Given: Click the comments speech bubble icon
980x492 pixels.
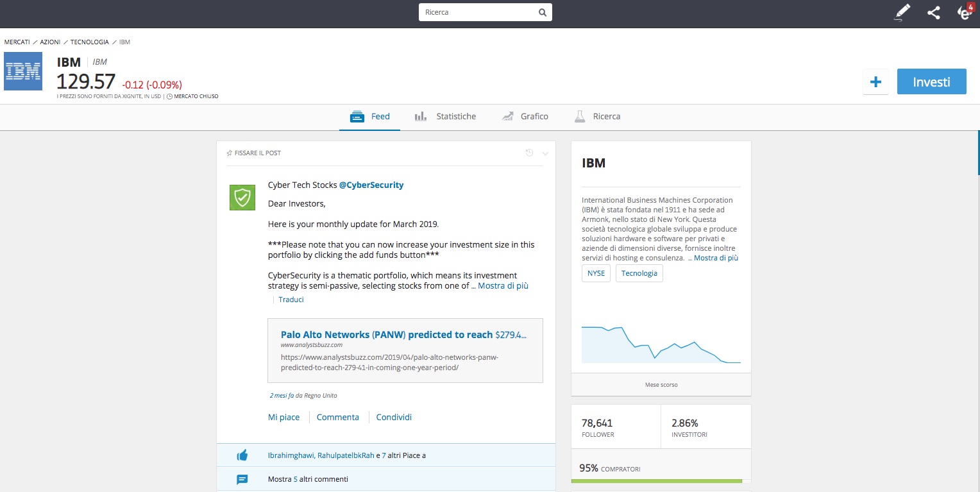Looking at the screenshot, I should tap(242, 479).
